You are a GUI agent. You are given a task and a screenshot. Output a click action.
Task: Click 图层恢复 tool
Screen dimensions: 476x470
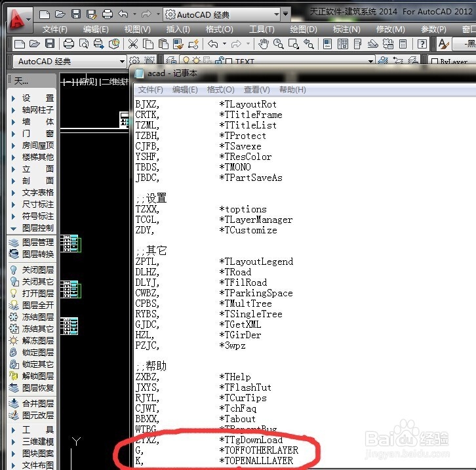[x=31, y=387]
